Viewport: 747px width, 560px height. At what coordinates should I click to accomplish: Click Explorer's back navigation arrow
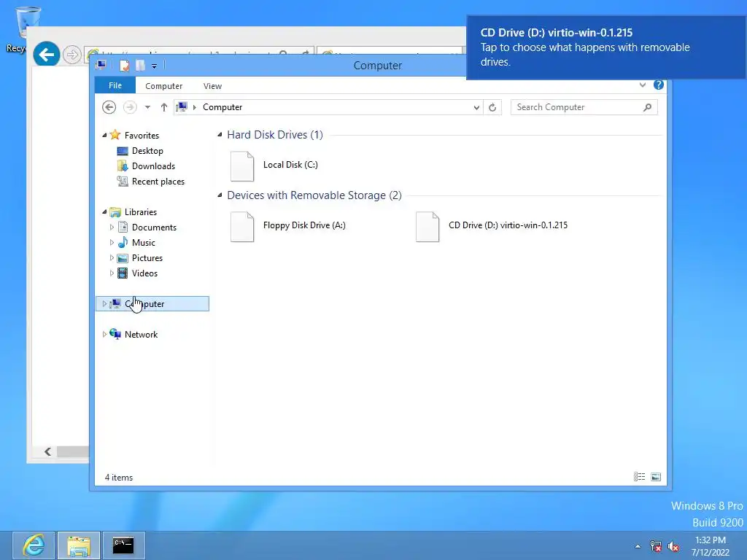pos(109,108)
